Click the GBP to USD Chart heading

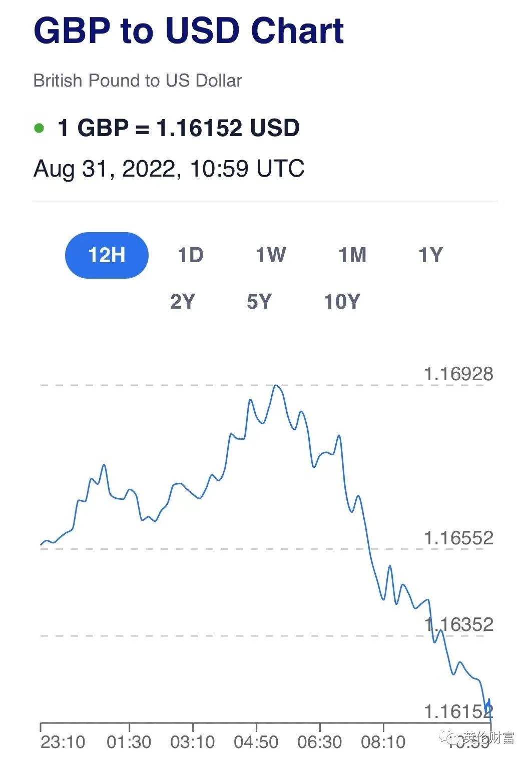189,31
